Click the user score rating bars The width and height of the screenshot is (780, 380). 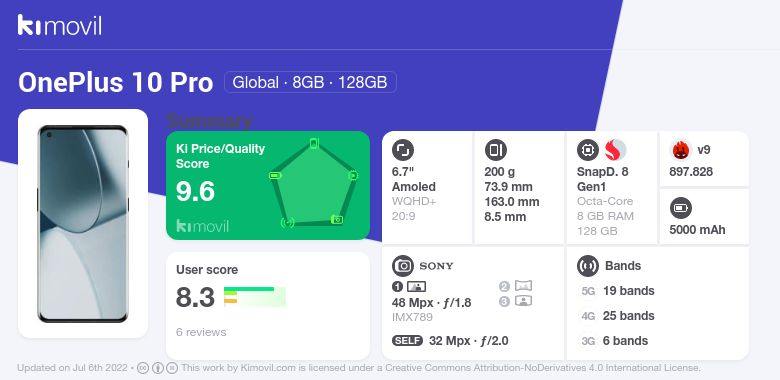pyautogui.click(x=255, y=297)
